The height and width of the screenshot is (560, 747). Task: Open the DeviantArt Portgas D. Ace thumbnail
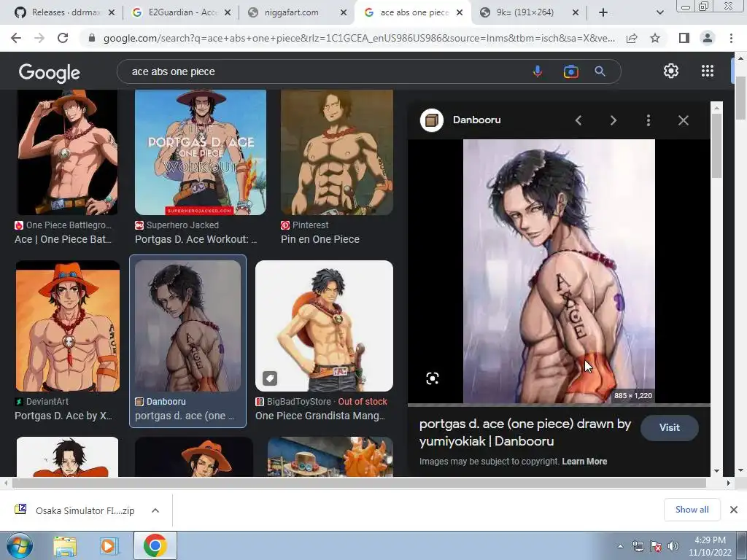68,326
